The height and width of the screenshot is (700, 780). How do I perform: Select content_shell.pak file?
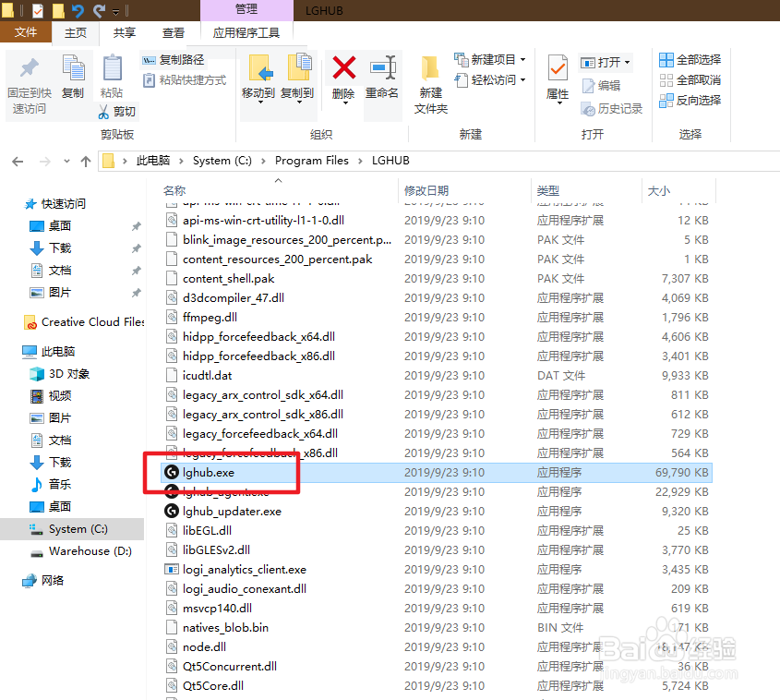(229, 278)
